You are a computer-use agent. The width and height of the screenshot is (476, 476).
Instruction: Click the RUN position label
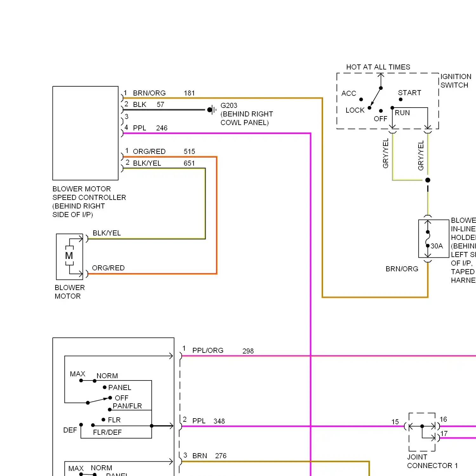pyautogui.click(x=402, y=113)
